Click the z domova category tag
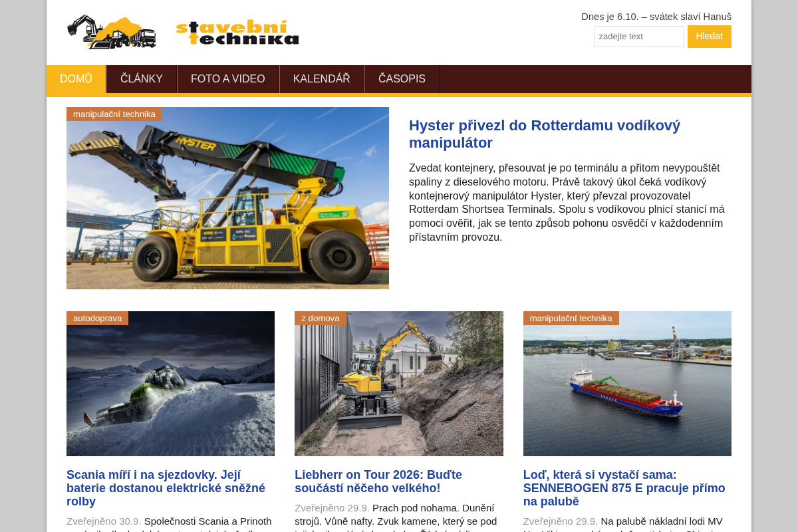This screenshot has height=532, width=798. click(x=321, y=318)
